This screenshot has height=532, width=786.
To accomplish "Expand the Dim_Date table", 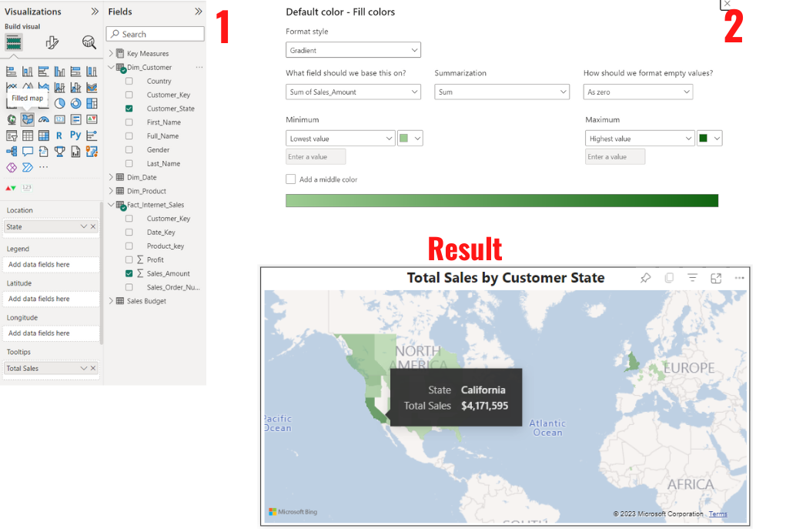I will 111,177.
